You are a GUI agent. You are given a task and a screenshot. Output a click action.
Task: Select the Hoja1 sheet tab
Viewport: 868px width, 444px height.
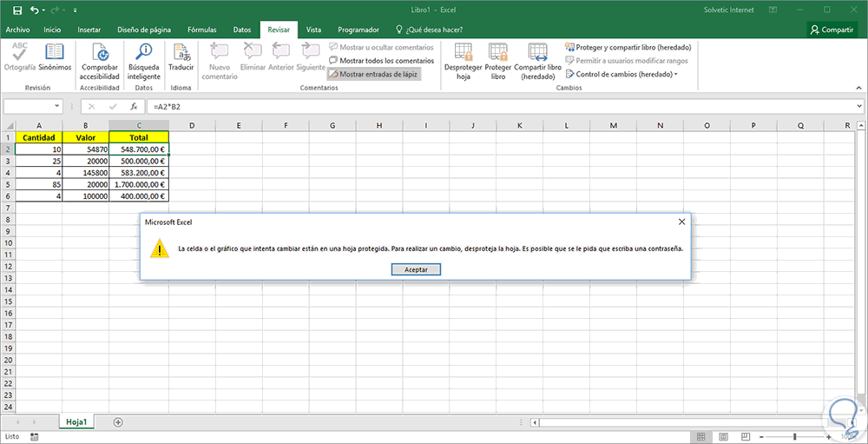(77, 421)
